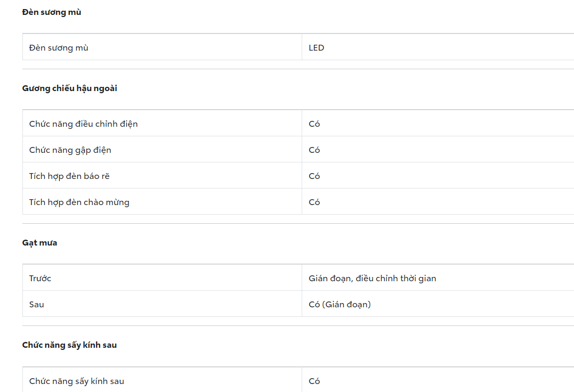Select "Chức năng sấy kính sau" table row label
Screen dimensions: 574x392
tap(77, 381)
